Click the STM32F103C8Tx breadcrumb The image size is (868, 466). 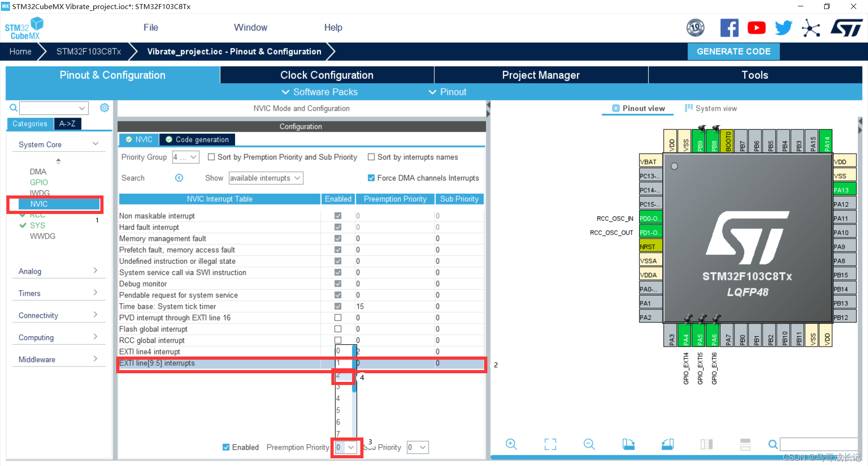[89, 52]
